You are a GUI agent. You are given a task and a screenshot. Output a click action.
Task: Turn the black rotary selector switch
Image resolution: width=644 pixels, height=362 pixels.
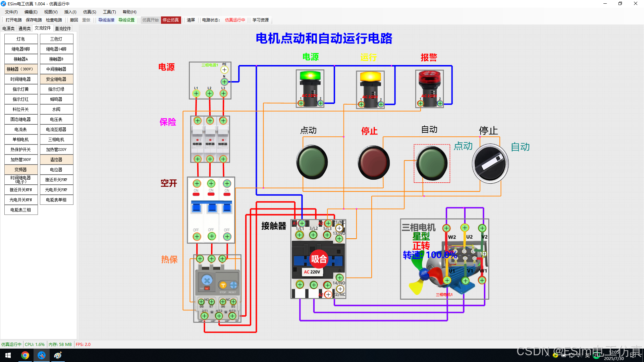[490, 164]
